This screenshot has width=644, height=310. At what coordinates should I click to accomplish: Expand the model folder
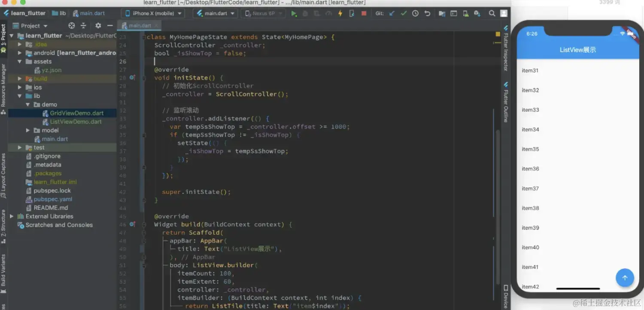pyautogui.click(x=28, y=130)
